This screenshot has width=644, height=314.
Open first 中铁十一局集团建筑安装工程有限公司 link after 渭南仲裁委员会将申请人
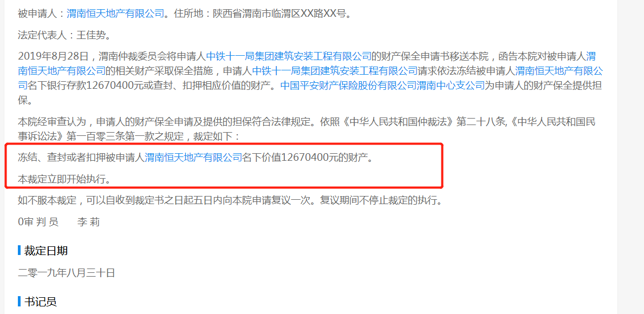(x=289, y=56)
